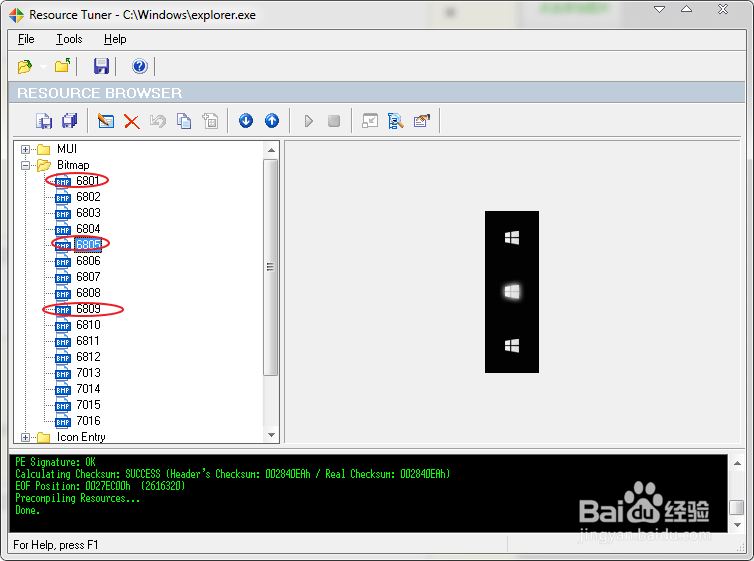
Task: Select bitmap resource 6803
Action: [88, 212]
